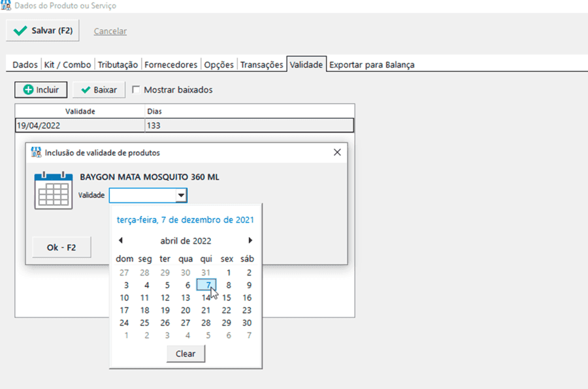Select the 19/04/2022 validade cell
The image size is (588, 389).
[80, 125]
